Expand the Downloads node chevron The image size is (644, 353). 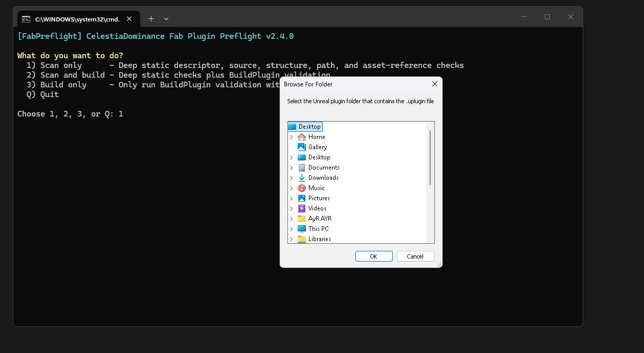pyautogui.click(x=292, y=178)
